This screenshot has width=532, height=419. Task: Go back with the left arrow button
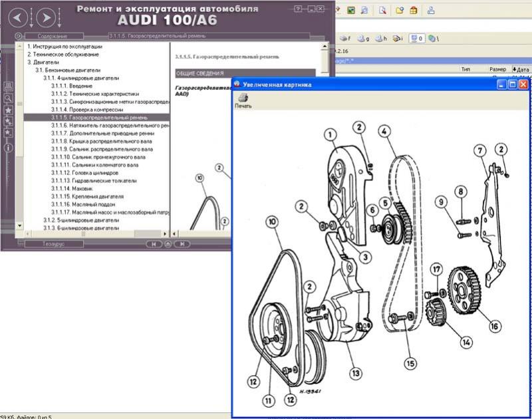(x=18, y=17)
